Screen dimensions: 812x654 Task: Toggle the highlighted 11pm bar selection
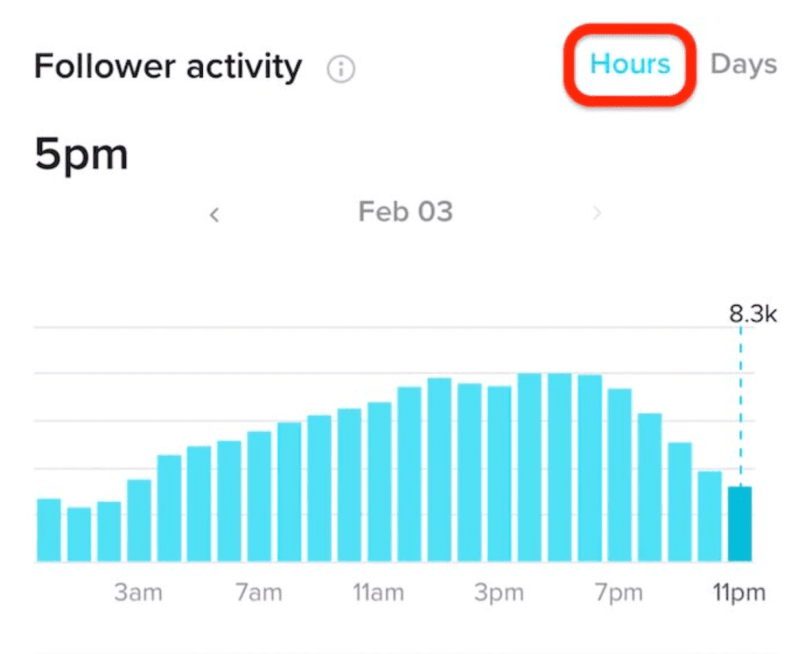[739, 523]
